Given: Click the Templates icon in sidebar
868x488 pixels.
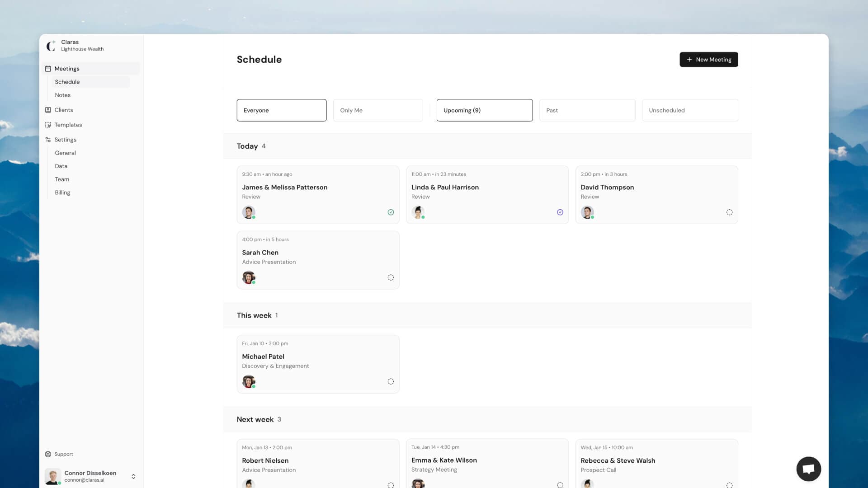Looking at the screenshot, I should 48,125.
